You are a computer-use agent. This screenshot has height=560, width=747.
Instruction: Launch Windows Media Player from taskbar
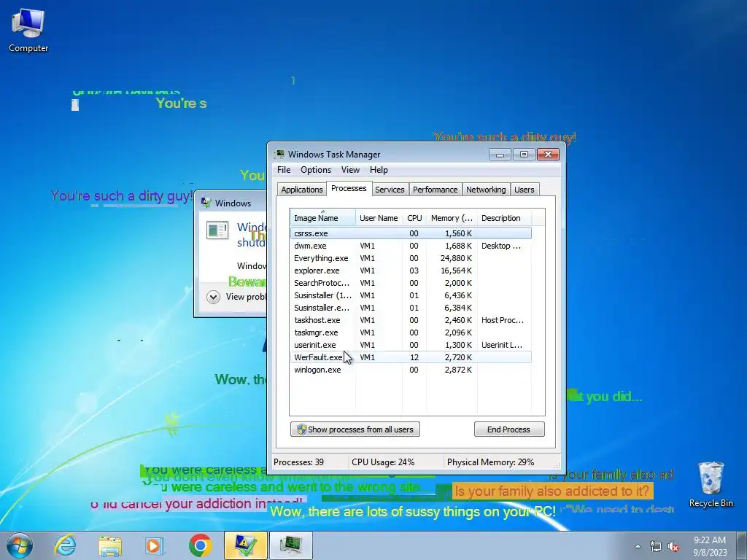154,545
